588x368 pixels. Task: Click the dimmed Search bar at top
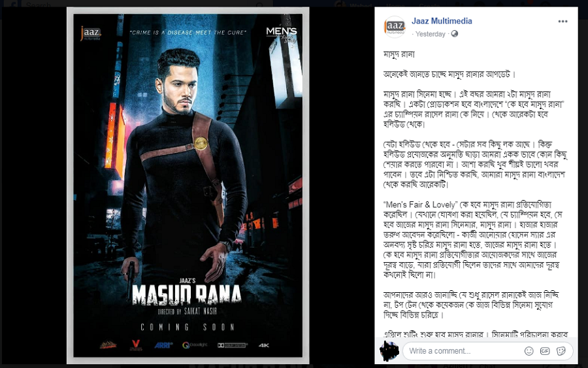(142, 4)
